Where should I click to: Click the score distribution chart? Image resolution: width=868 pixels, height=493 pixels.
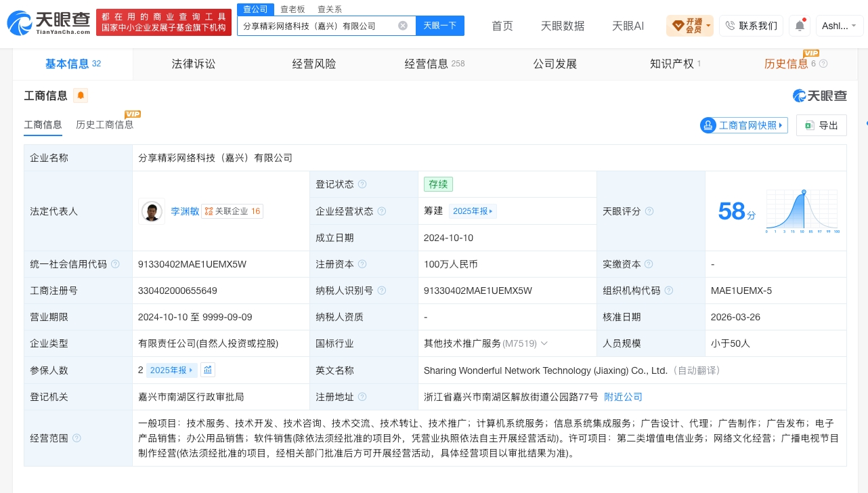click(x=803, y=212)
